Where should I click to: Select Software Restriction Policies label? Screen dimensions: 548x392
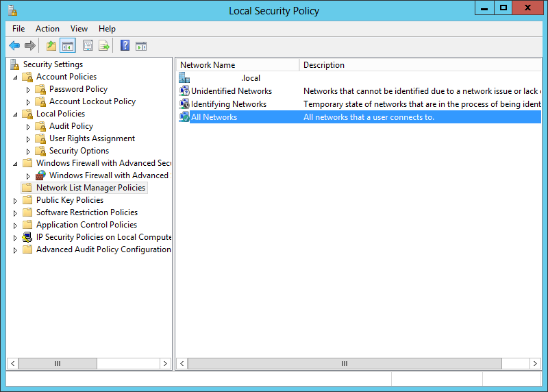[x=87, y=212]
